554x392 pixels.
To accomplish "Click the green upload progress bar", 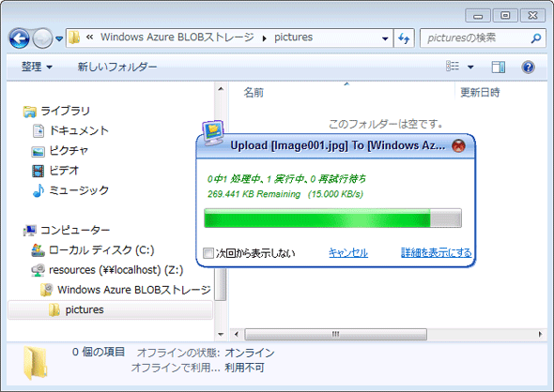I will point(332,218).
